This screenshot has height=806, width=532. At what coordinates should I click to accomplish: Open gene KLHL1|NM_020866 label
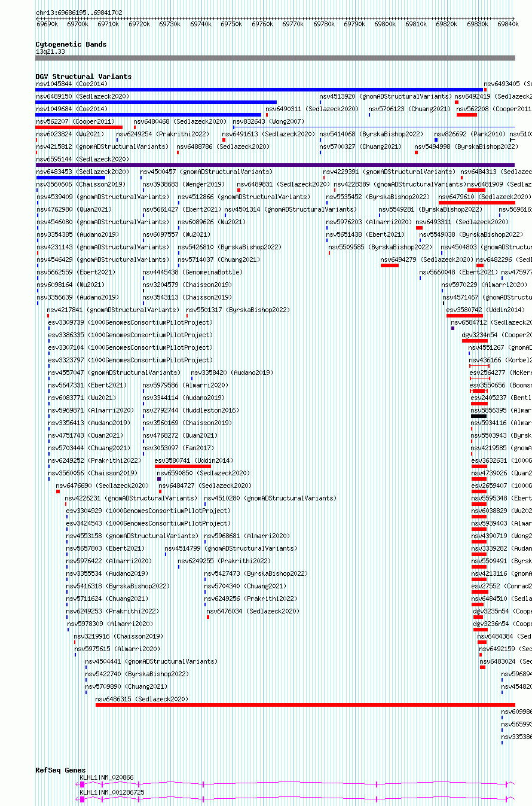click(x=107, y=777)
